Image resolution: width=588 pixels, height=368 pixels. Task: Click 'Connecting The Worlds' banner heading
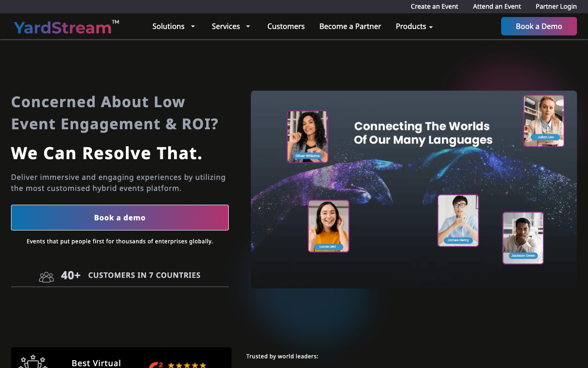(423, 133)
